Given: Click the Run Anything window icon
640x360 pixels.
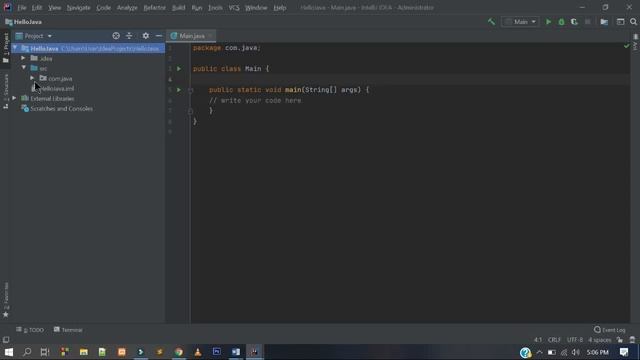Looking at the screenshot, I should point(620,22).
